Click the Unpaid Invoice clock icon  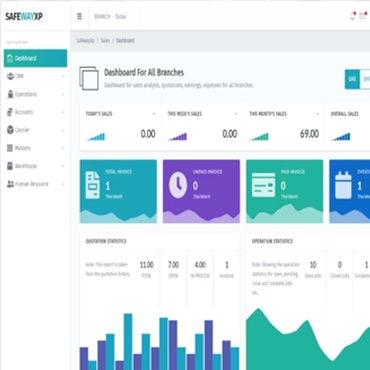(178, 185)
